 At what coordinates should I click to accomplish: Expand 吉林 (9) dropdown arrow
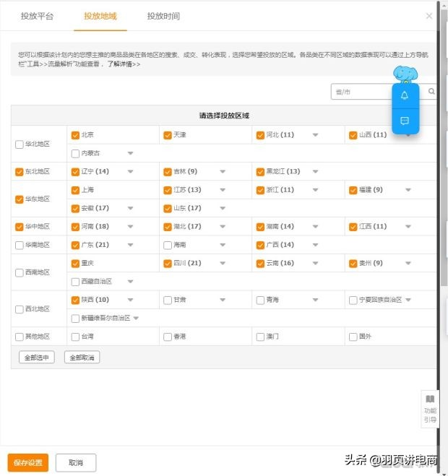223,171
